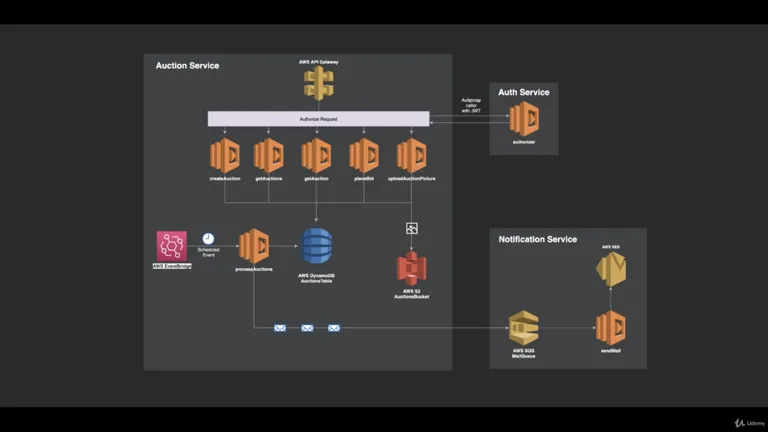Select the placeBid Lambda icon
This screenshot has width=768, height=432.
363,156
